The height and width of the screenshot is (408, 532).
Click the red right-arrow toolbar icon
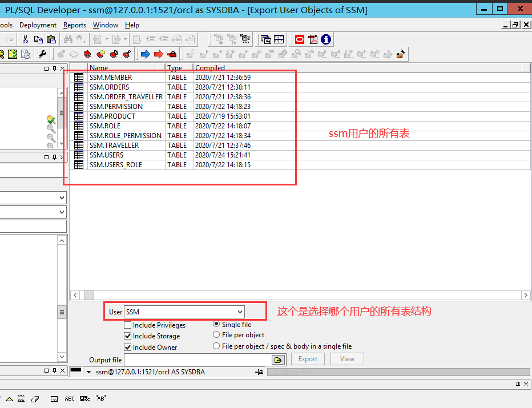(x=159, y=54)
